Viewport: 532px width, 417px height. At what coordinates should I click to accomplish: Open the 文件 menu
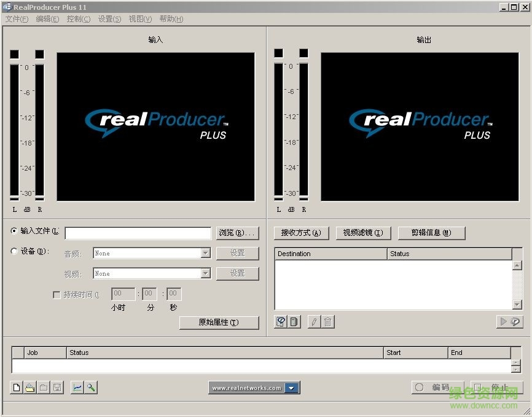16,19
